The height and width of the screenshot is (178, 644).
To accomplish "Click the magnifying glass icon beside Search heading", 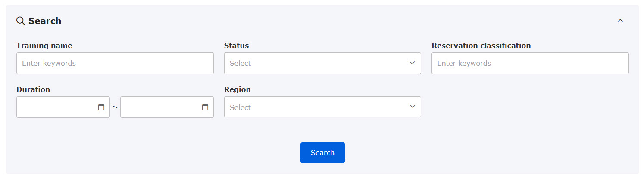I will pyautogui.click(x=21, y=21).
